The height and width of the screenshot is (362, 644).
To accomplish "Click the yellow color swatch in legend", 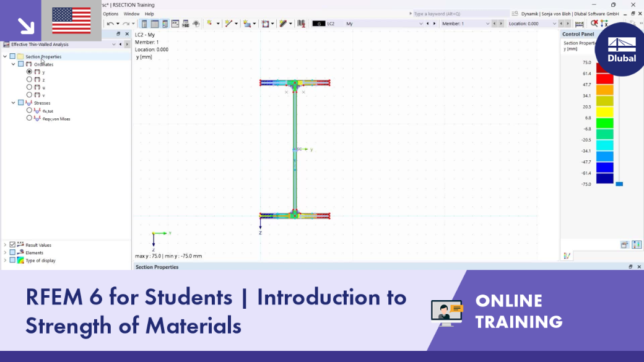I will pyautogui.click(x=604, y=112).
